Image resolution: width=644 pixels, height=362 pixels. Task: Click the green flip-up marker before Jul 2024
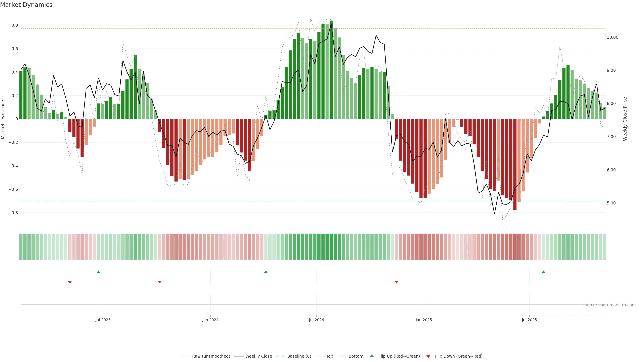266,272
